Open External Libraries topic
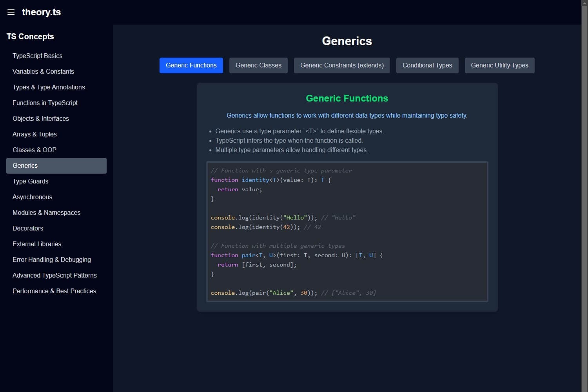 56,244
